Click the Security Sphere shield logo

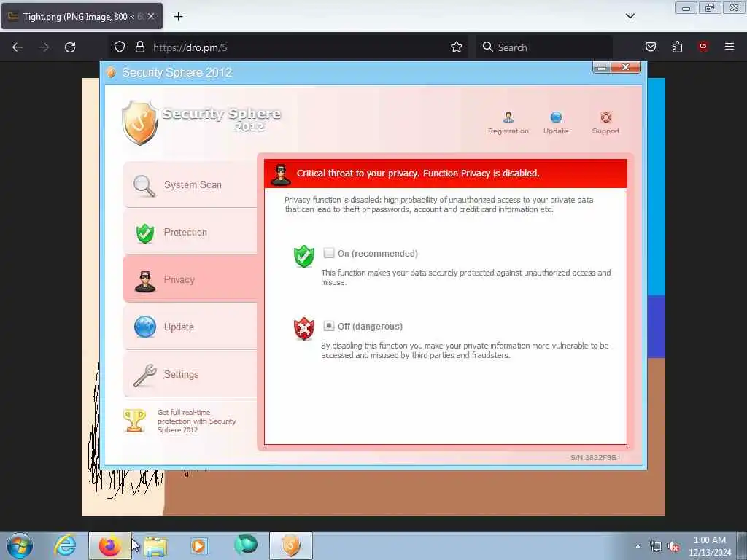(139, 122)
